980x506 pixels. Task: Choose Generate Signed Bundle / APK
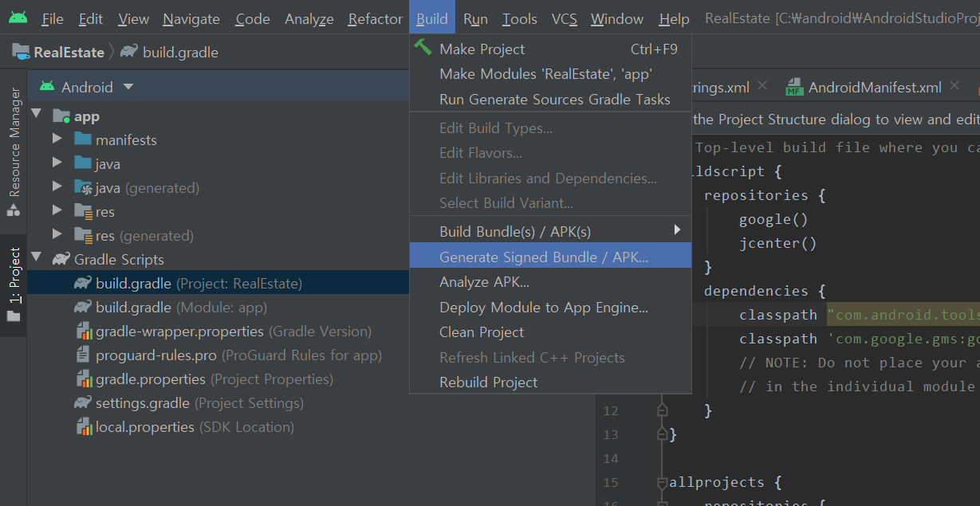click(543, 257)
